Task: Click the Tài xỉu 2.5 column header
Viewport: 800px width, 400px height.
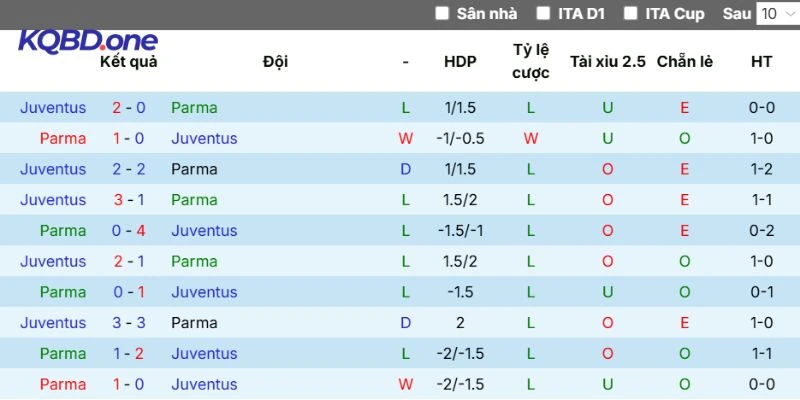Action: point(608,62)
